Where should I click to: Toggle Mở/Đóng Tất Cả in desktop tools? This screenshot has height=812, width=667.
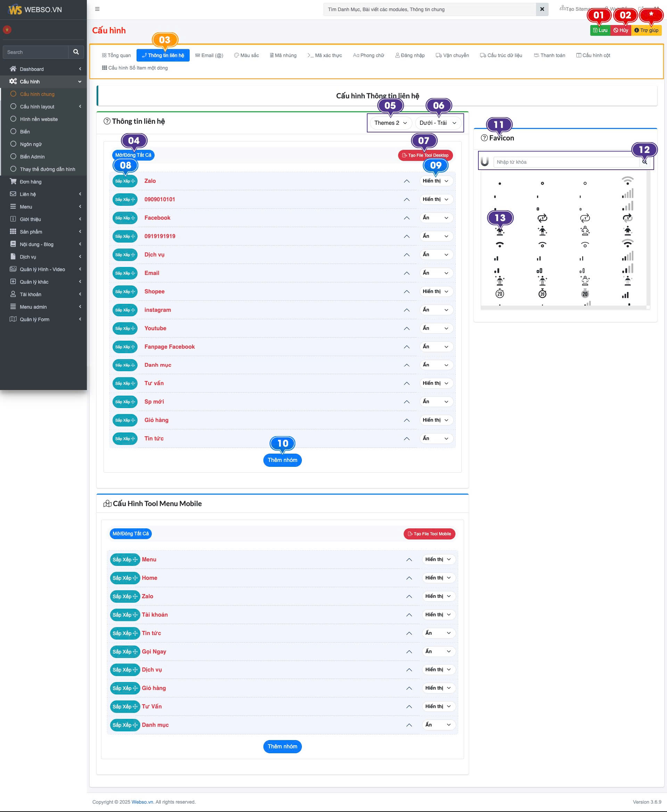pos(133,155)
